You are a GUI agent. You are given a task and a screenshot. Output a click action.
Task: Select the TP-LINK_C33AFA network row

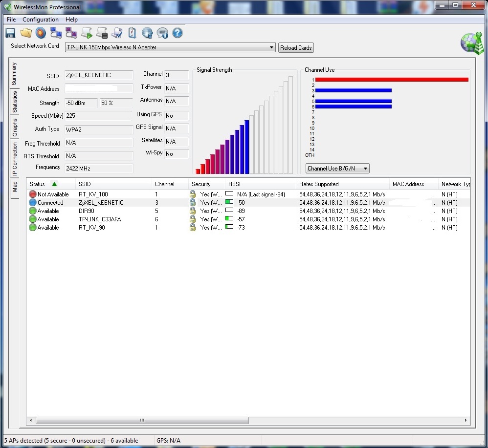click(100, 219)
